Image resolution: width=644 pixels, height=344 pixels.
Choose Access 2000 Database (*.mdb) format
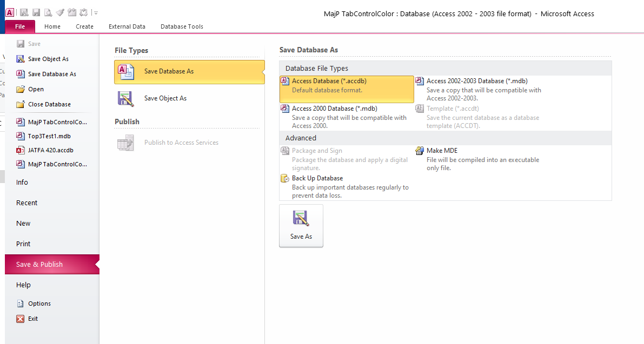tap(347, 117)
